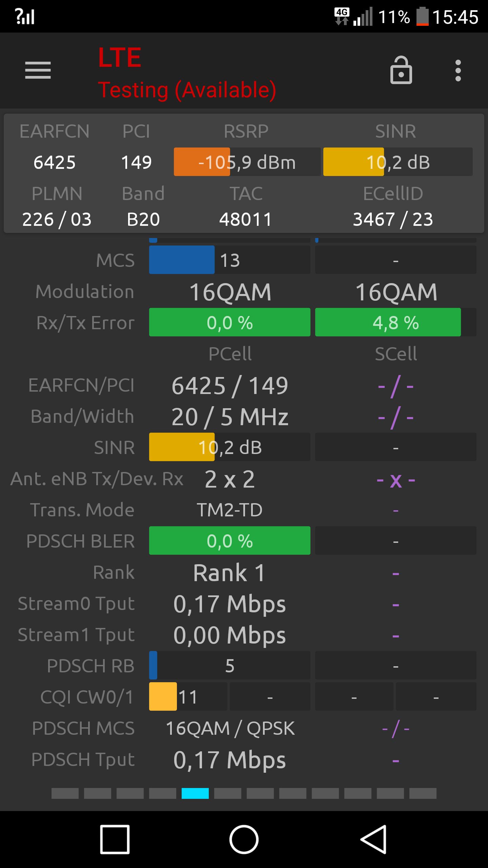The width and height of the screenshot is (488, 868).
Task: Tap the battery indicator icon
Action: [422, 16]
